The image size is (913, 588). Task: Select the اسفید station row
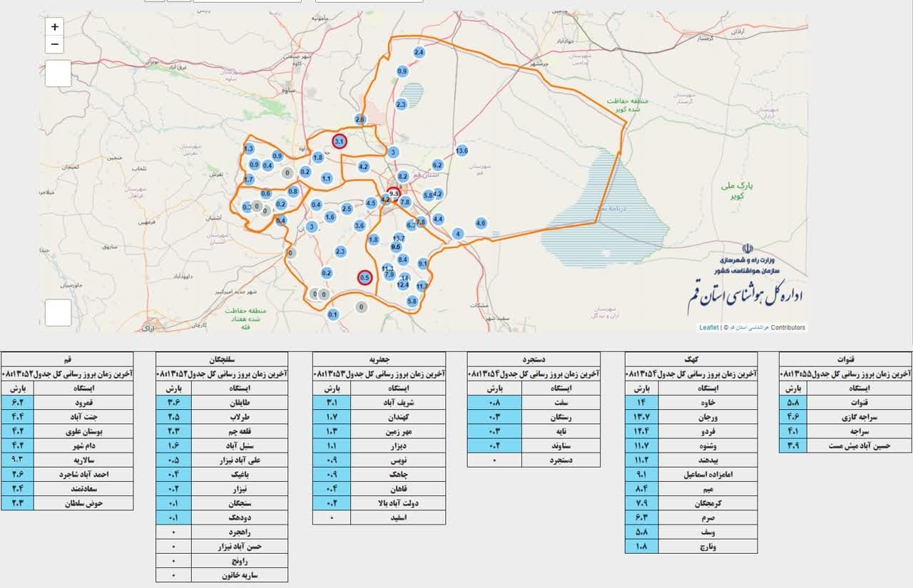point(379,517)
